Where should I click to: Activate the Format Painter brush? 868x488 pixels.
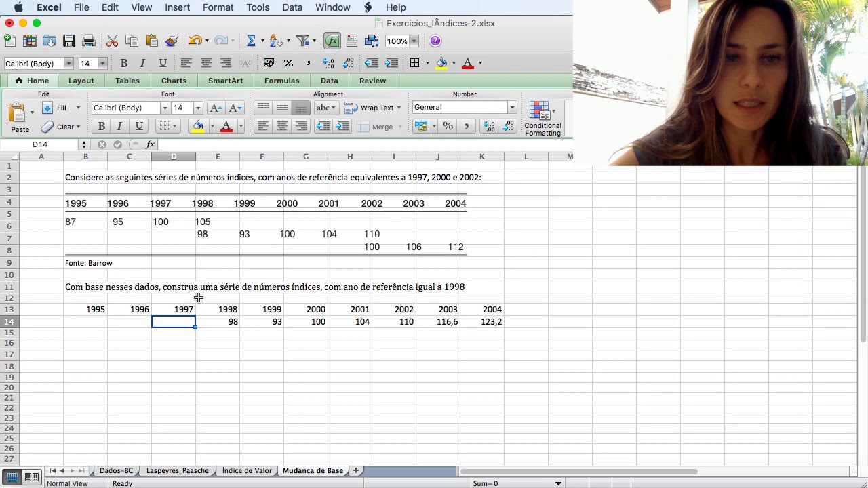172,41
